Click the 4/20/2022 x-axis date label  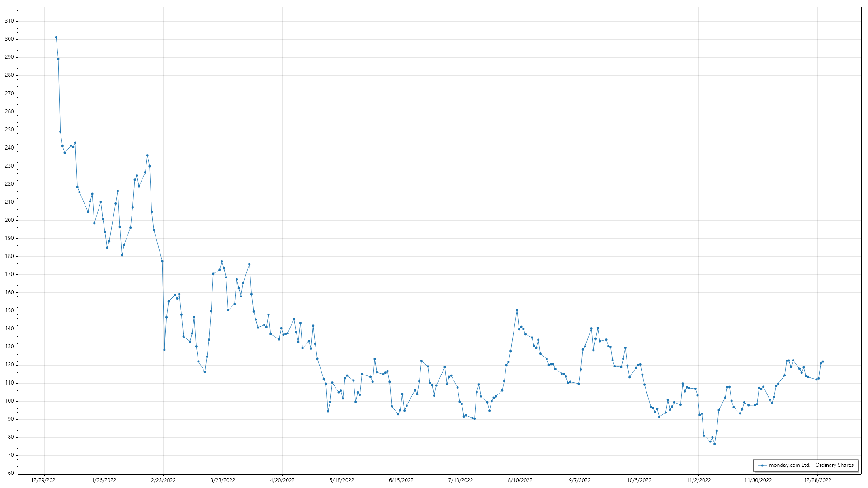pyautogui.click(x=282, y=480)
